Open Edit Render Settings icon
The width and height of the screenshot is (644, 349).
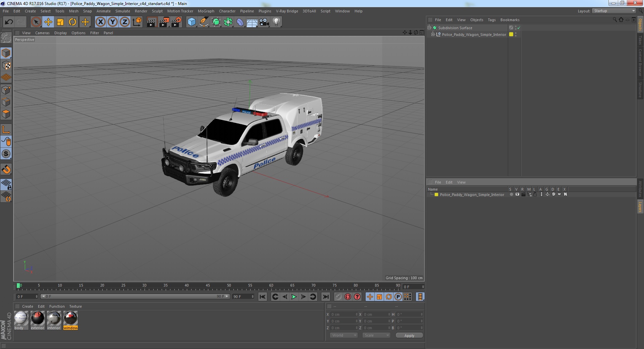[x=176, y=22]
